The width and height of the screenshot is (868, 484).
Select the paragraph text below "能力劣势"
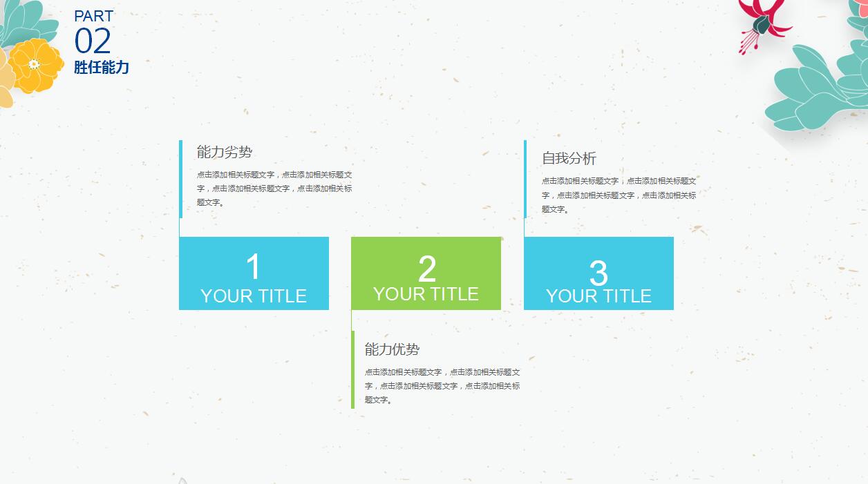tap(274, 188)
